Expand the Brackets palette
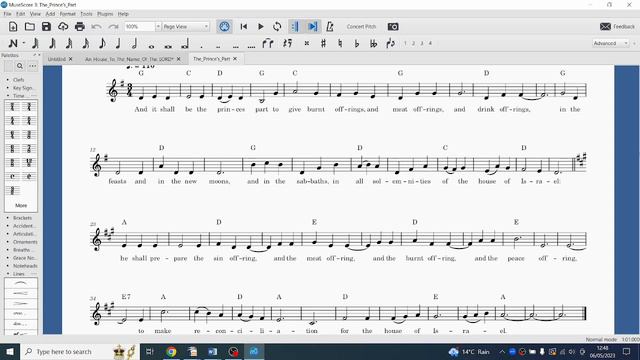 tap(22, 218)
